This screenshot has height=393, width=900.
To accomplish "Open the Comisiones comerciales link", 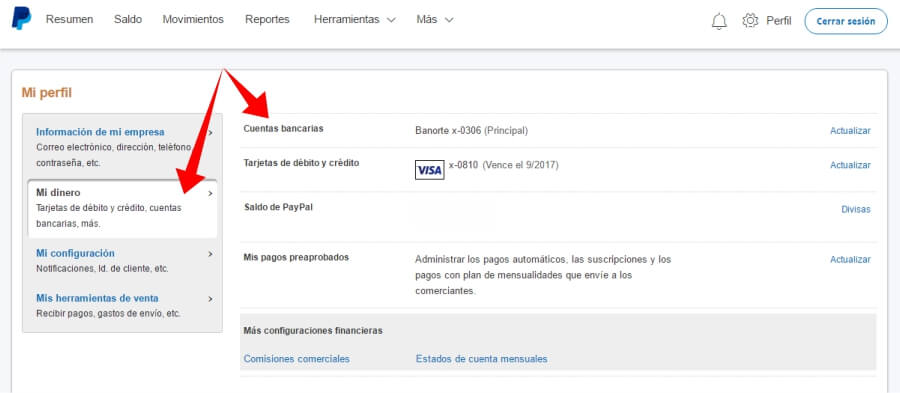I will tap(296, 359).
